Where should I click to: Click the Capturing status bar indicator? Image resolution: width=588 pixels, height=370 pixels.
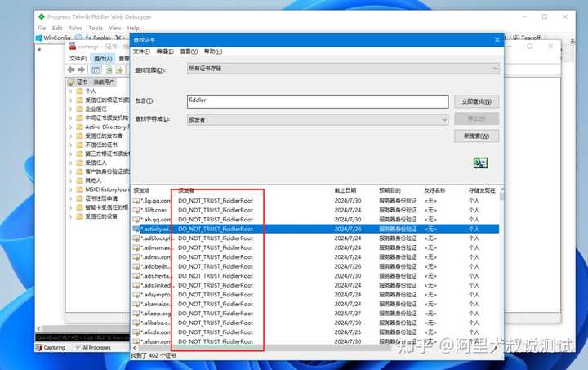51,348
